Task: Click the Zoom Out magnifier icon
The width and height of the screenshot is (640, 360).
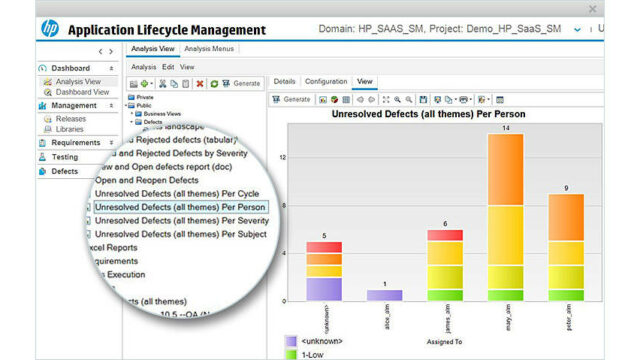Action: click(x=409, y=99)
